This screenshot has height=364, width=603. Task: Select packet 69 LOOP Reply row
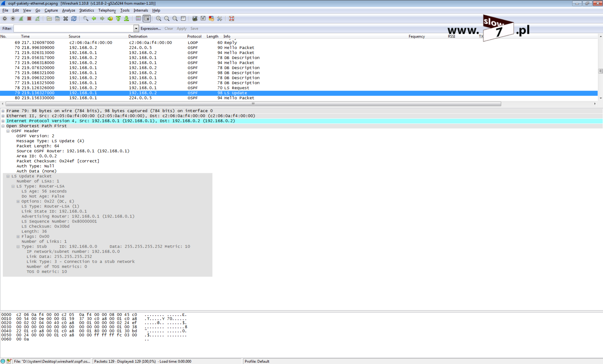click(x=299, y=43)
